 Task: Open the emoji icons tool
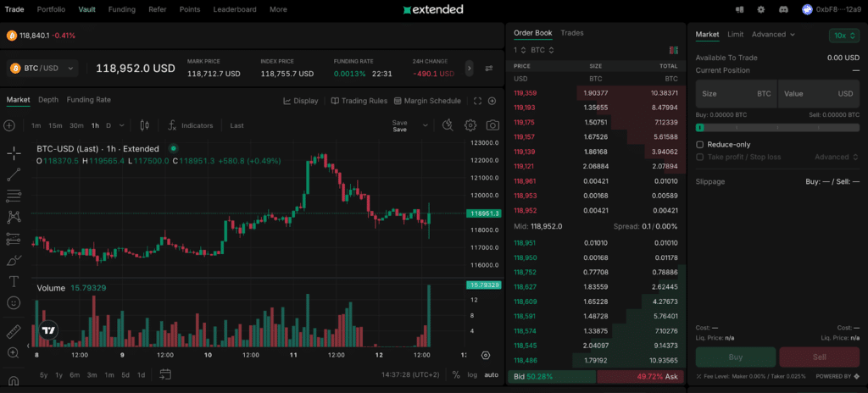tap(14, 302)
